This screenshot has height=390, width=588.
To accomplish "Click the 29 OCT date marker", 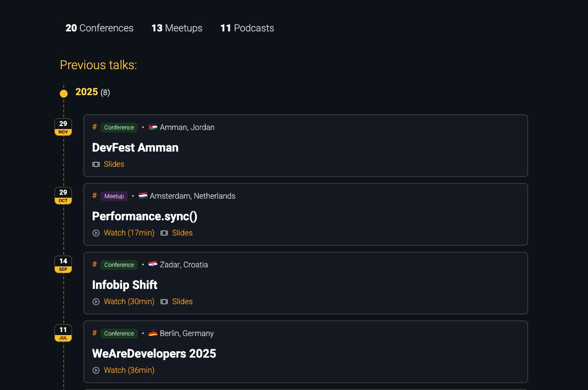I will [63, 196].
